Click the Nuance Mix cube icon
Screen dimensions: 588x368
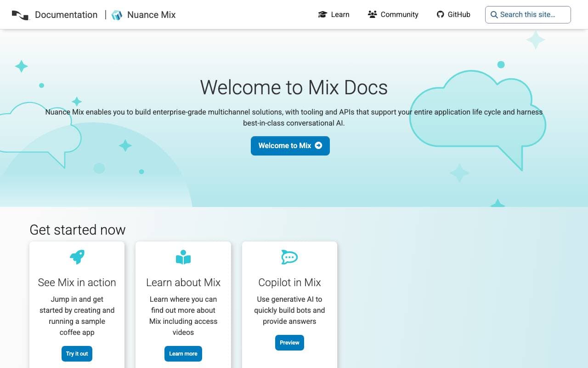(117, 15)
